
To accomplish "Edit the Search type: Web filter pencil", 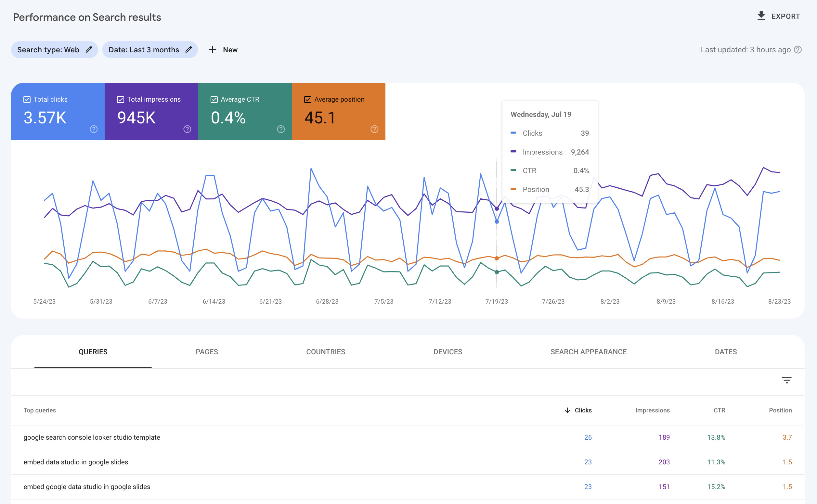I will pos(89,50).
